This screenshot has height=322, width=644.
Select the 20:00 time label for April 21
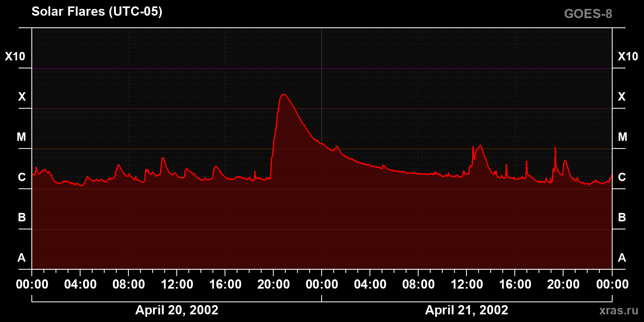563,284
